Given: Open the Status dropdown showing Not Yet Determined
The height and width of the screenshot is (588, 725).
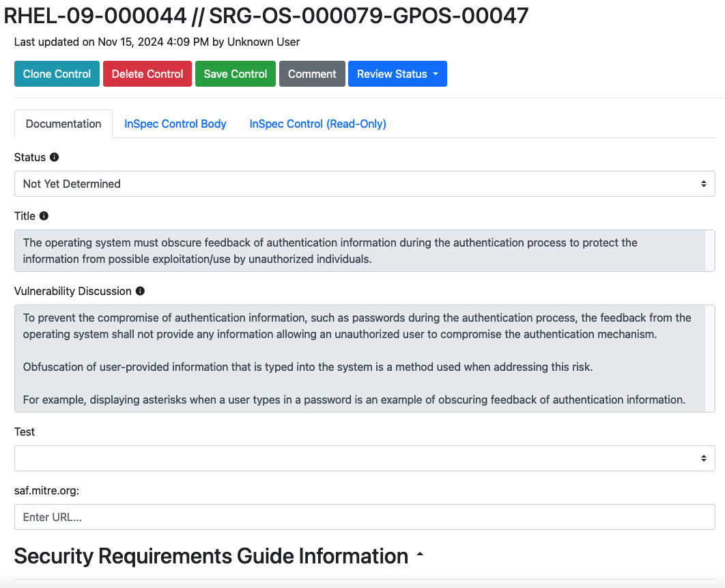Looking at the screenshot, I should pos(365,184).
